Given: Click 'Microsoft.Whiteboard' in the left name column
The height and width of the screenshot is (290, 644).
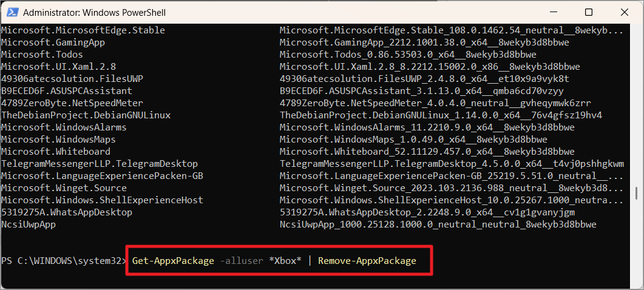Looking at the screenshot, I should coord(56,152).
